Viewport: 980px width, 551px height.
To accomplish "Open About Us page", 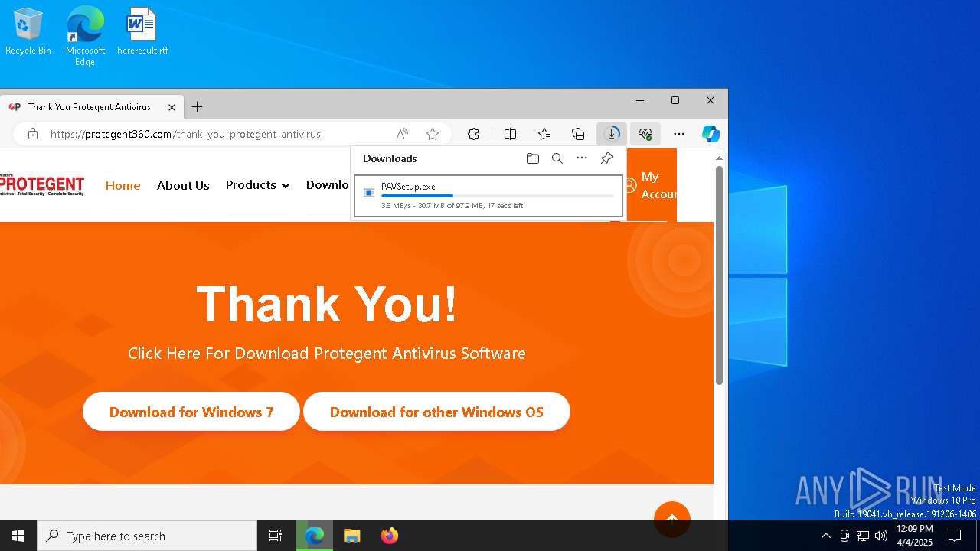I will click(183, 185).
